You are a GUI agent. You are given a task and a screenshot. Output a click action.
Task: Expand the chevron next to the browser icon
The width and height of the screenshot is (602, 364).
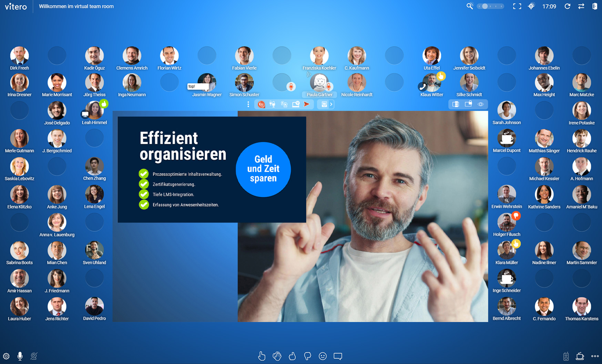(x=332, y=104)
